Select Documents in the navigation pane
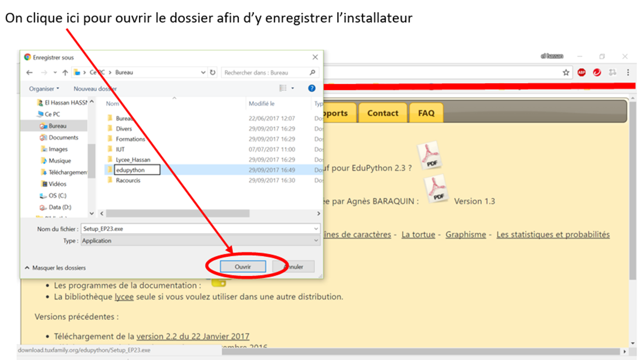 coord(63,137)
